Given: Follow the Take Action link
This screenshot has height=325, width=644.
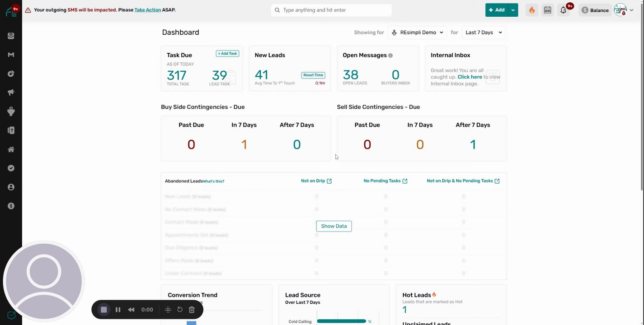Looking at the screenshot, I should (x=148, y=10).
